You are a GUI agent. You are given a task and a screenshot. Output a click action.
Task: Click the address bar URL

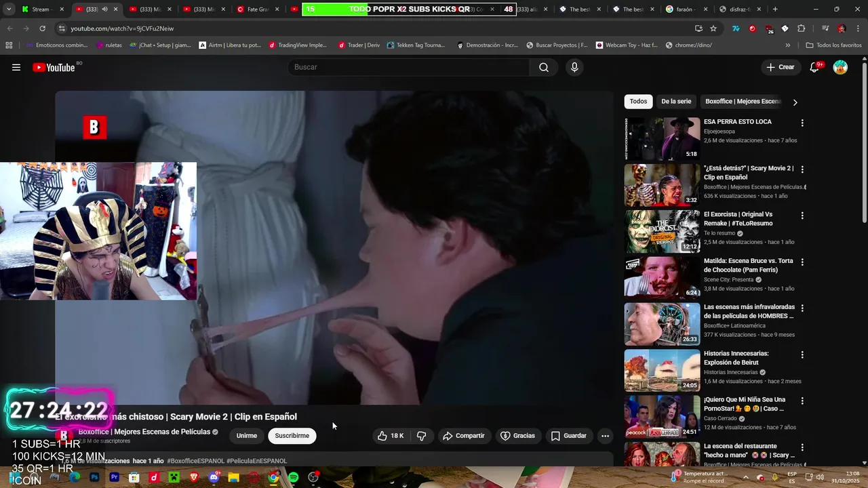coord(122,28)
